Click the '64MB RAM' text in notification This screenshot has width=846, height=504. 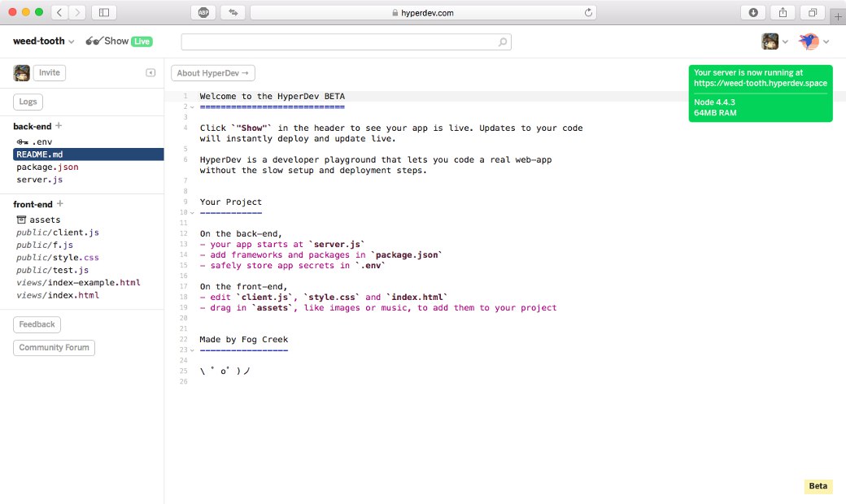click(x=715, y=113)
